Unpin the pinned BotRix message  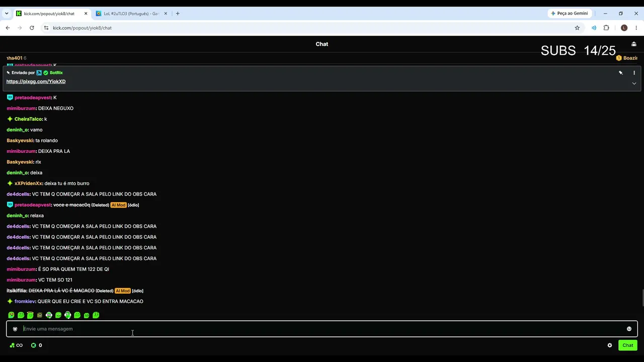point(620,73)
